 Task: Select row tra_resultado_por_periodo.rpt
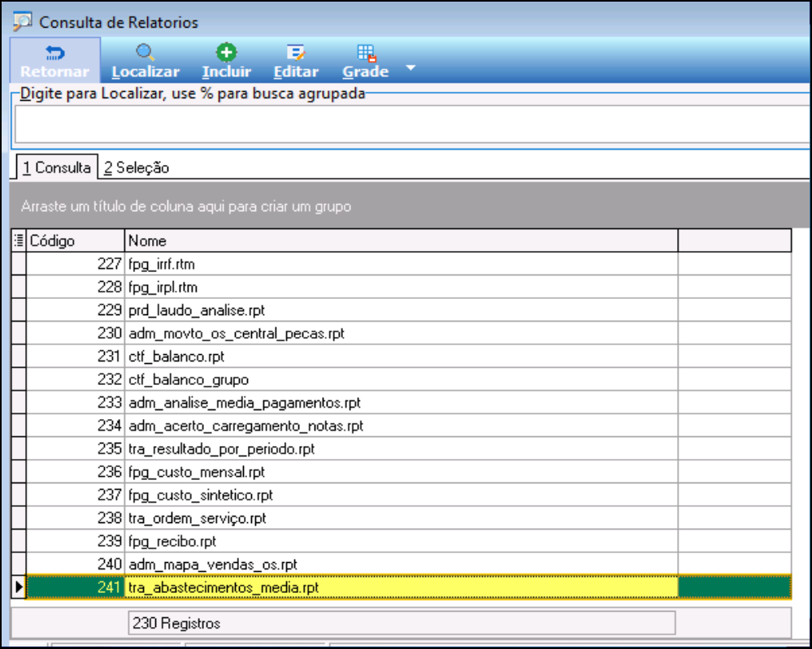[402, 448]
